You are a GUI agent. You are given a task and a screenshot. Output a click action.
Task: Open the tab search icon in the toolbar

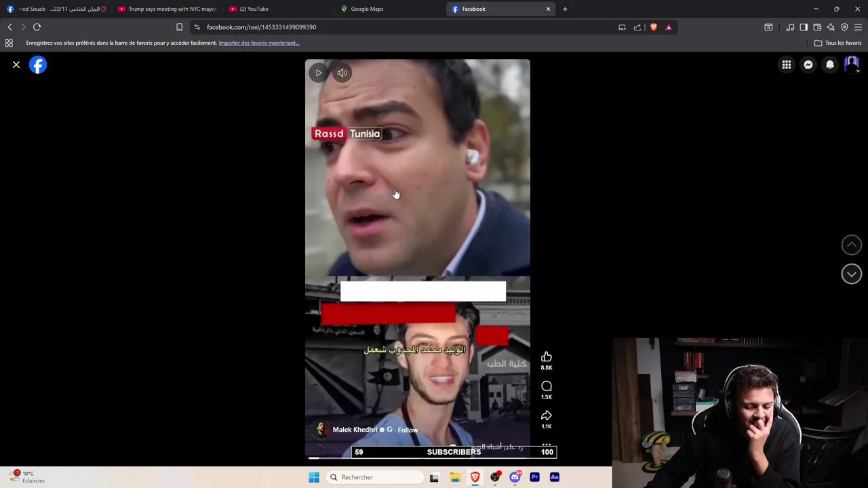click(x=768, y=27)
